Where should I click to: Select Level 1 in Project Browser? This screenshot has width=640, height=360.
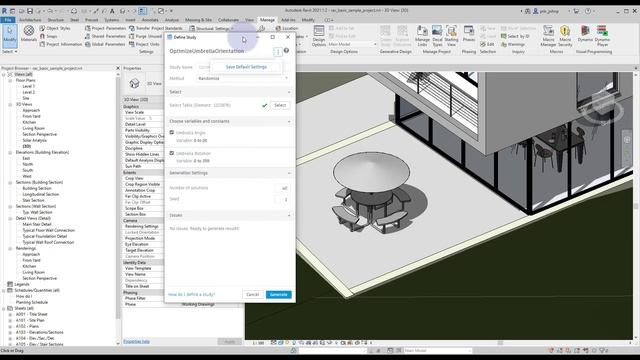(x=29, y=86)
